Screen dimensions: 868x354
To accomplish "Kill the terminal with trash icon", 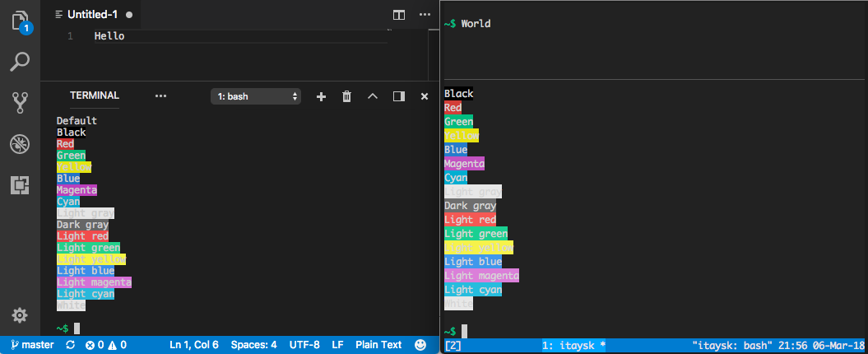I will (346, 96).
